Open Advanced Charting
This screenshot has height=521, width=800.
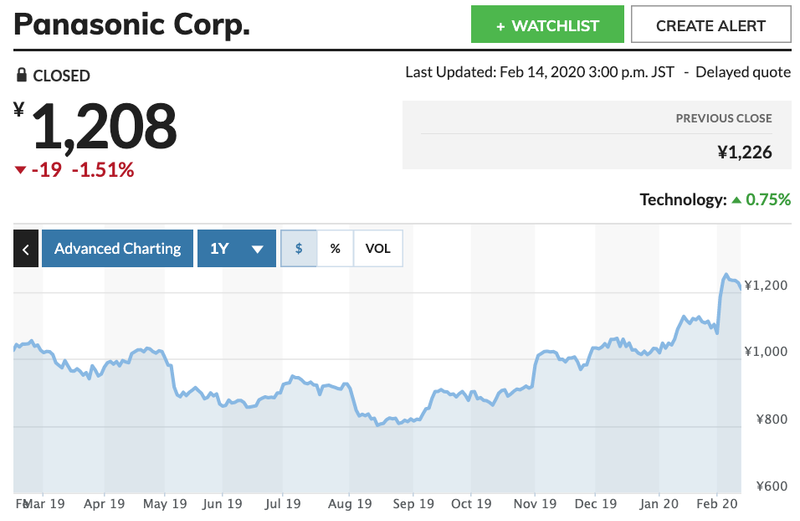point(117,249)
